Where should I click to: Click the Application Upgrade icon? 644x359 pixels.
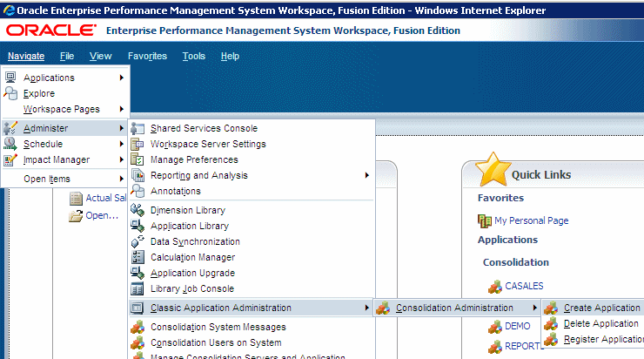[138, 273]
